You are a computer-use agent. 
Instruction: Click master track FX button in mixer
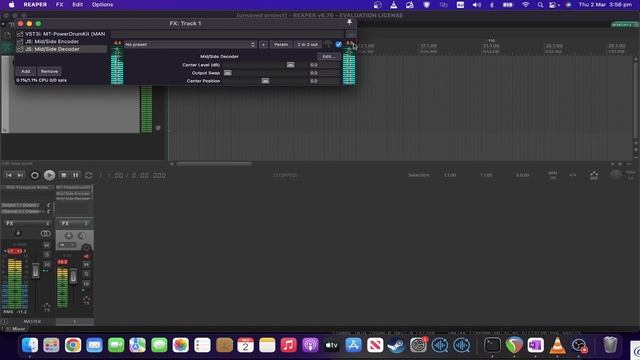point(27,224)
